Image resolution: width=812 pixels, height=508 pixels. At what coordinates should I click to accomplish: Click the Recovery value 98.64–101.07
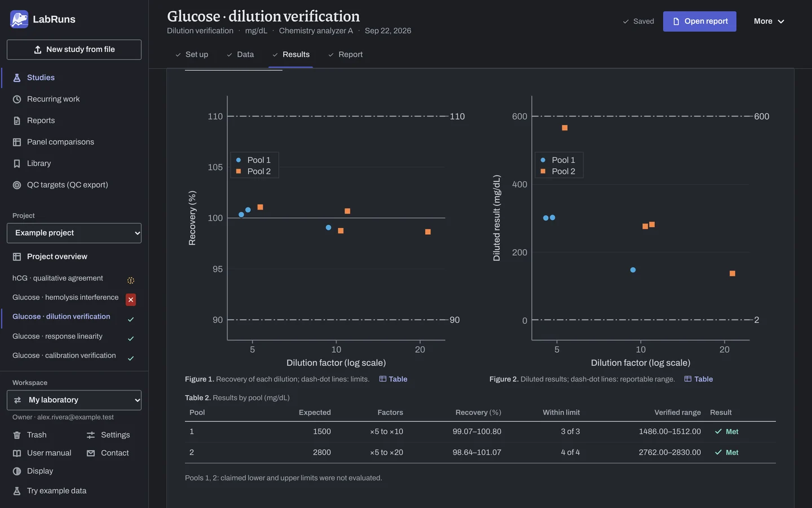pos(477,453)
